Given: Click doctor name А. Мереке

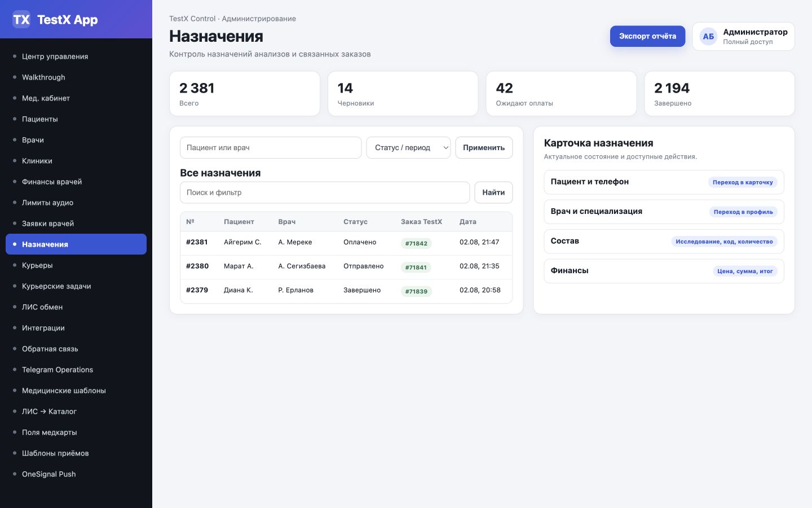Looking at the screenshot, I should [295, 242].
